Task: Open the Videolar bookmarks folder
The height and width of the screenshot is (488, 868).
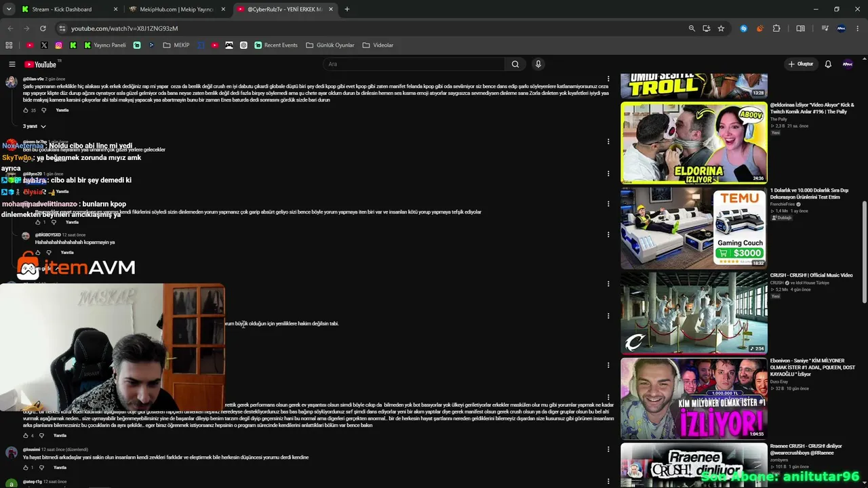Action: [x=378, y=45]
